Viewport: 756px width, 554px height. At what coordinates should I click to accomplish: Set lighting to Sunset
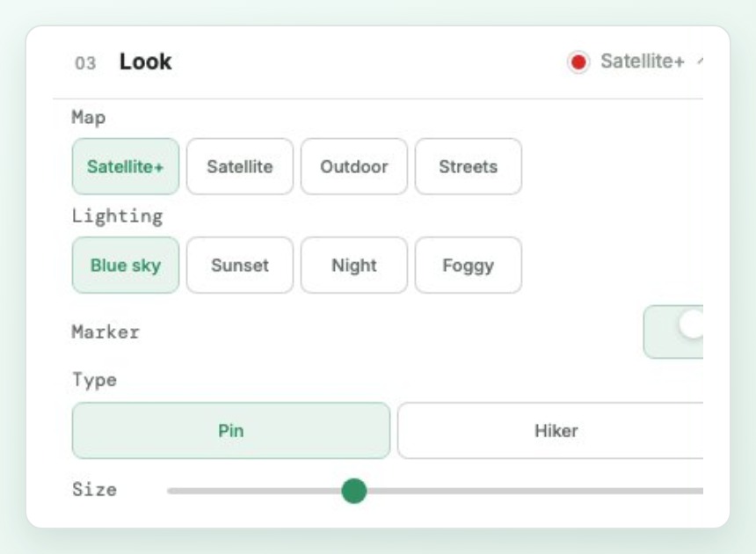pyautogui.click(x=240, y=265)
